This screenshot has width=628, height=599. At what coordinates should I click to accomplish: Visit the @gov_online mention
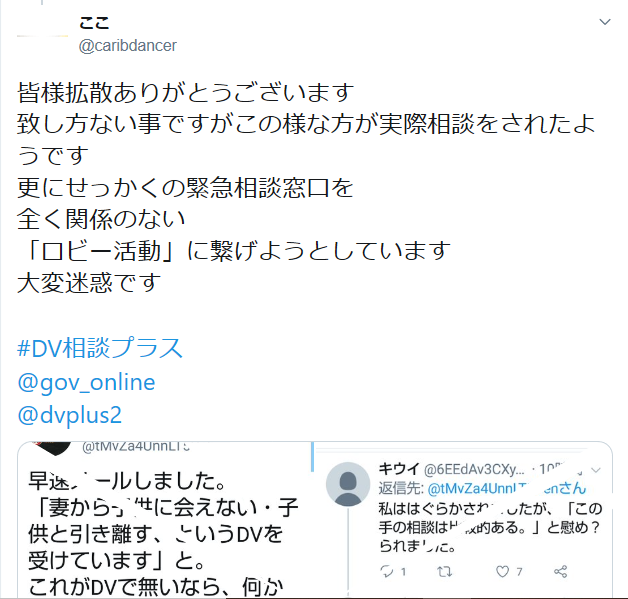pos(86,382)
